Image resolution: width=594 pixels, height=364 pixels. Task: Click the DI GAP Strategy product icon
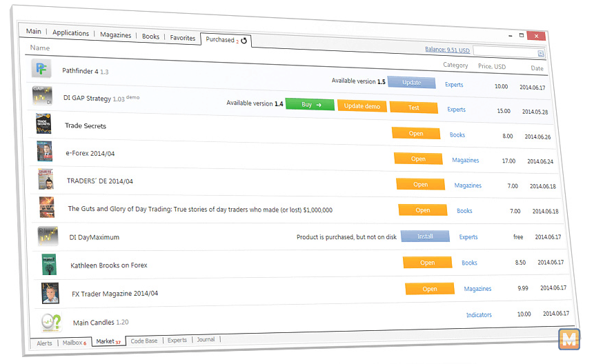tap(43, 96)
